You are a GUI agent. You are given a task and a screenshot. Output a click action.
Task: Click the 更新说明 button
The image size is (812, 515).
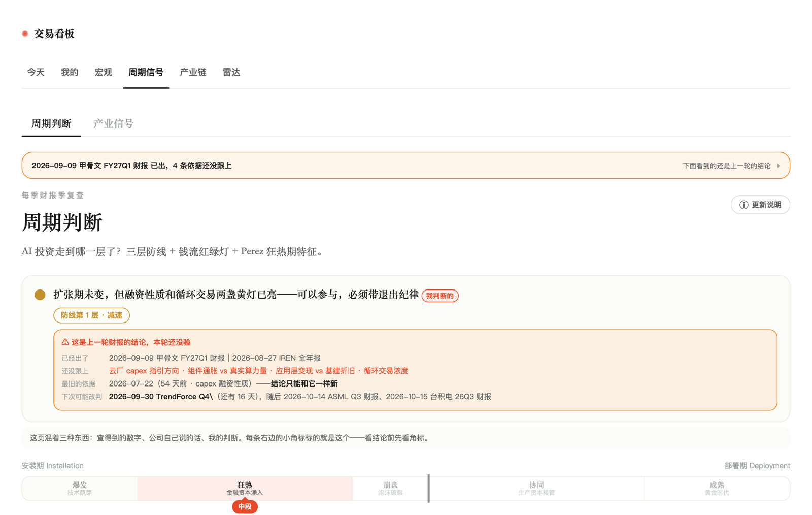pyautogui.click(x=760, y=205)
